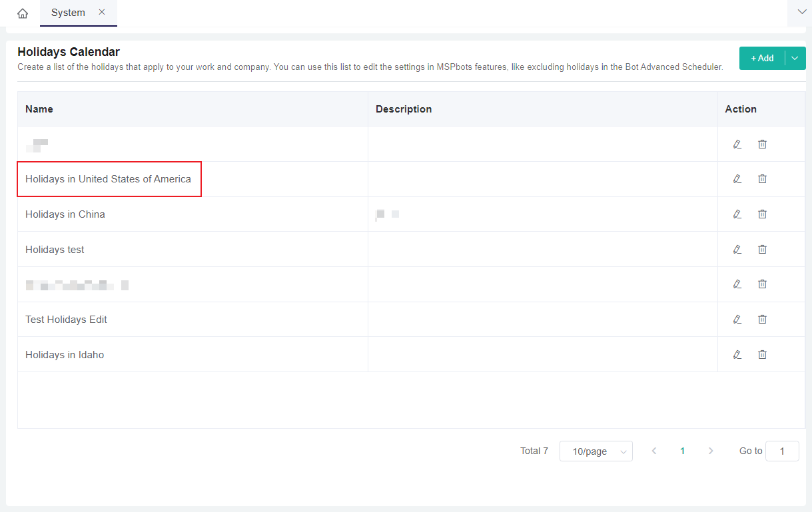The image size is (812, 512).
Task: Click the + Add button
Action: pyautogui.click(x=762, y=59)
